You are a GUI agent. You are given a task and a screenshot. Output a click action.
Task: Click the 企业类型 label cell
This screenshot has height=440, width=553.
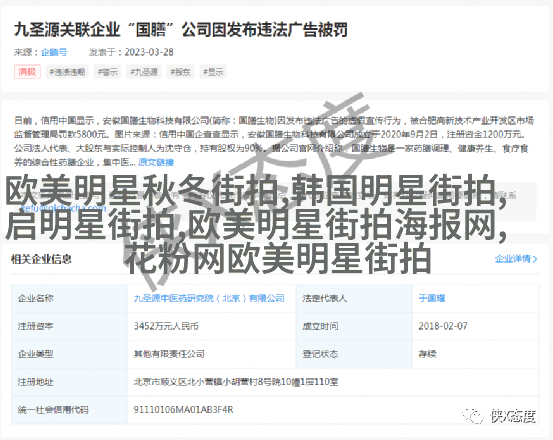click(x=69, y=354)
